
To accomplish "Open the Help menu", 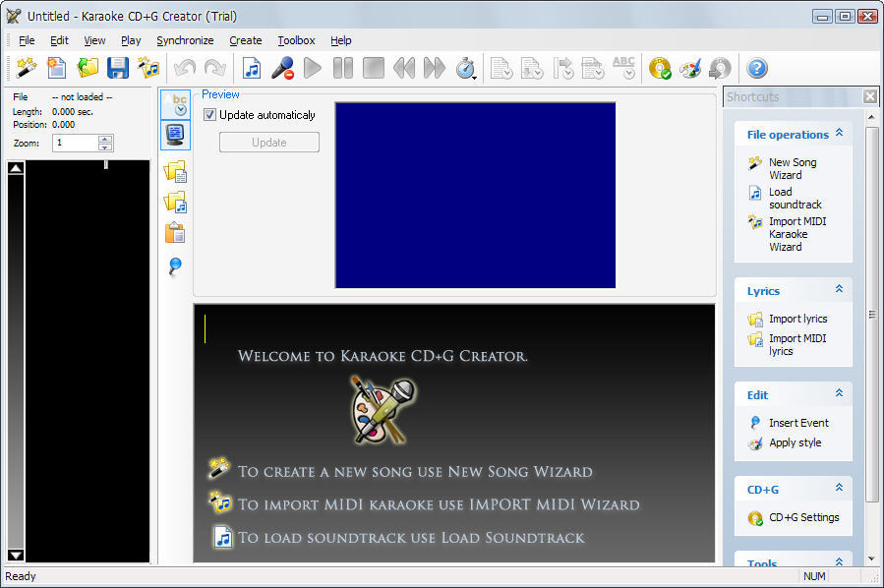I will (340, 40).
